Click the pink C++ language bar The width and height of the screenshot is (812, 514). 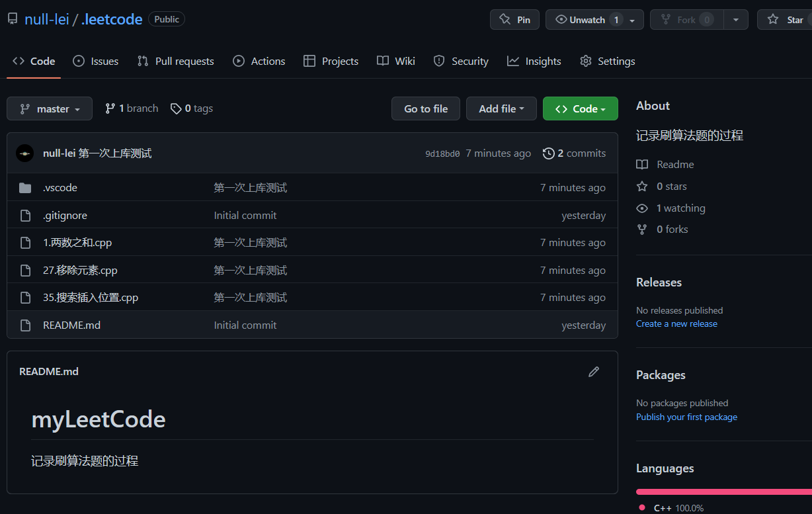point(724,492)
